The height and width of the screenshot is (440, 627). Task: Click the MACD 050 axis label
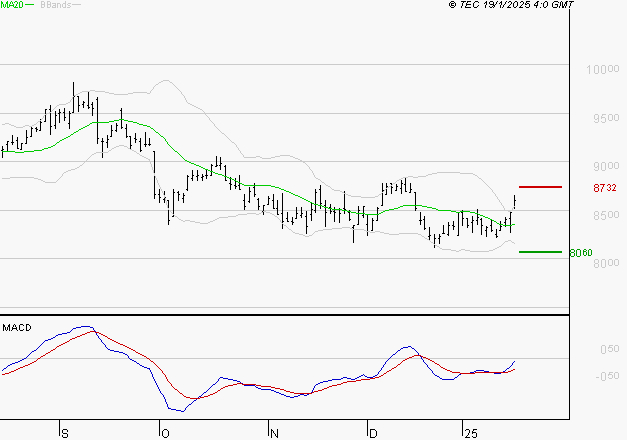[610, 350]
